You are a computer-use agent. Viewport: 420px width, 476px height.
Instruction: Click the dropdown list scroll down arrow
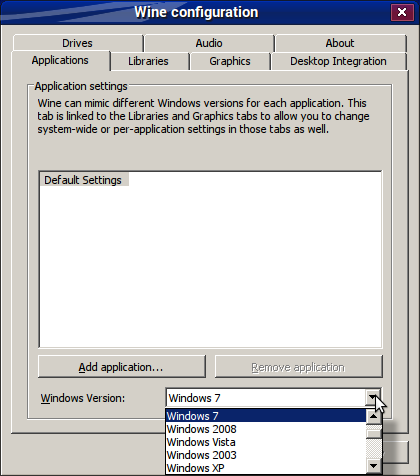click(x=374, y=466)
